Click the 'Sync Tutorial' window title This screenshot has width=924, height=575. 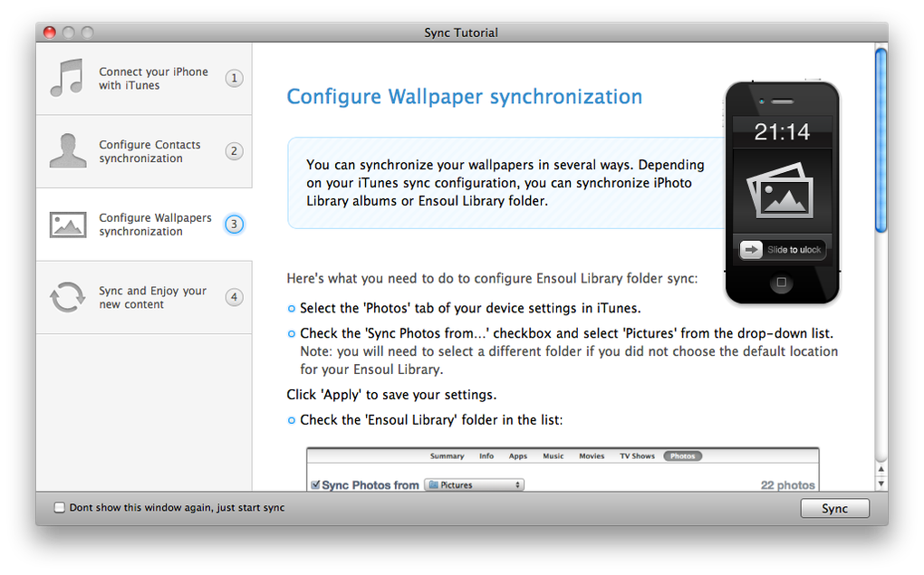coord(461,33)
